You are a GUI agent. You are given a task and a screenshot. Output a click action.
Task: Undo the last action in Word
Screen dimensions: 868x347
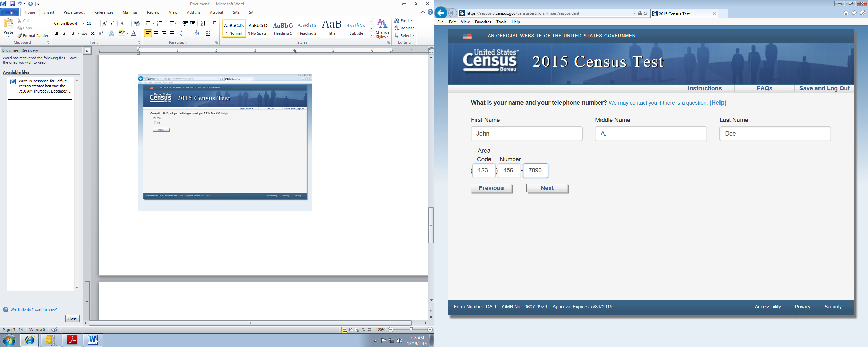click(19, 4)
